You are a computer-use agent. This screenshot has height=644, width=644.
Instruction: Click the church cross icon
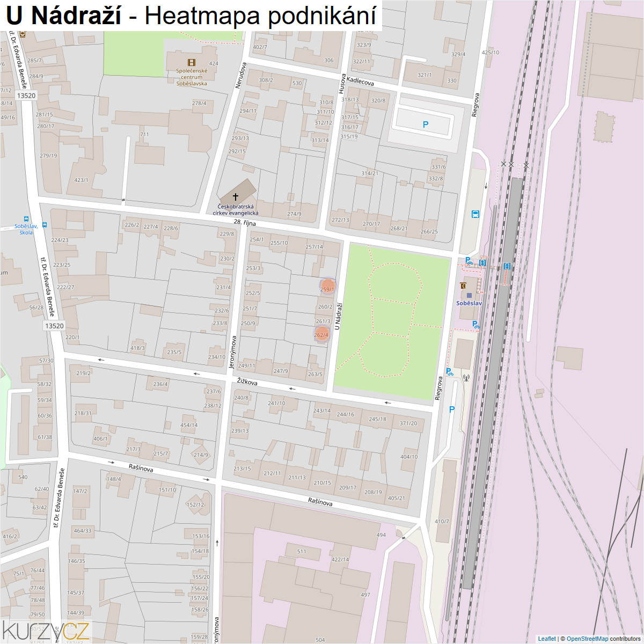[x=235, y=197]
